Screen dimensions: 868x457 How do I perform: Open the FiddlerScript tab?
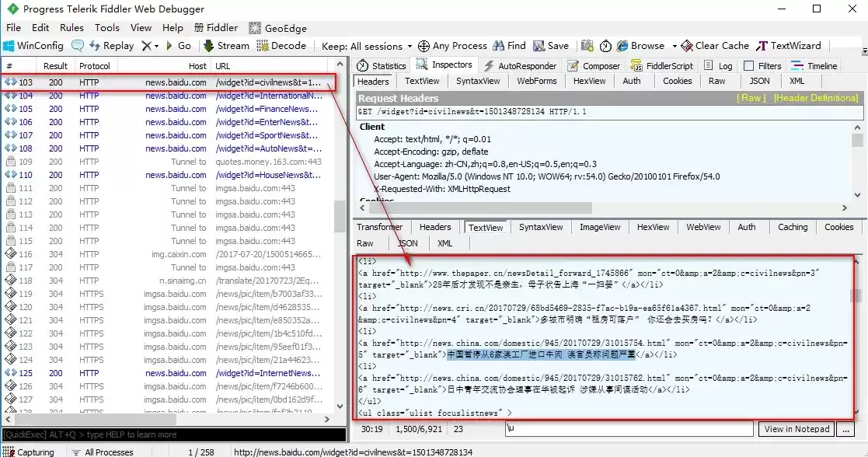click(662, 66)
